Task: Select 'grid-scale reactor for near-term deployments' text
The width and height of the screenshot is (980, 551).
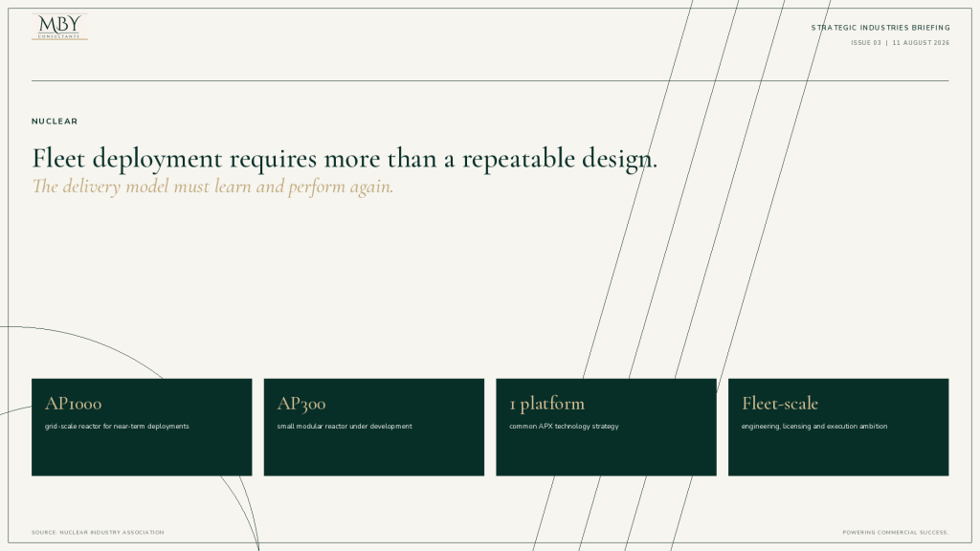Action: (x=117, y=426)
